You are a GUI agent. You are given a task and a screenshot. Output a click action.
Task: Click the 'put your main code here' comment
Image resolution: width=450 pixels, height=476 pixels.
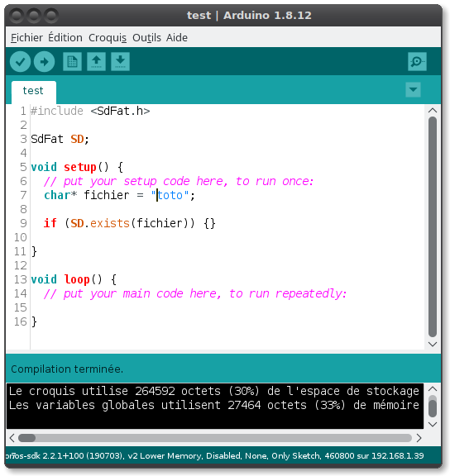[195, 294]
